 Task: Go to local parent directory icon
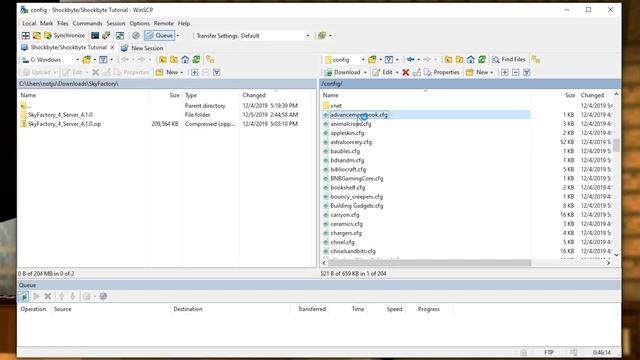pos(163,60)
